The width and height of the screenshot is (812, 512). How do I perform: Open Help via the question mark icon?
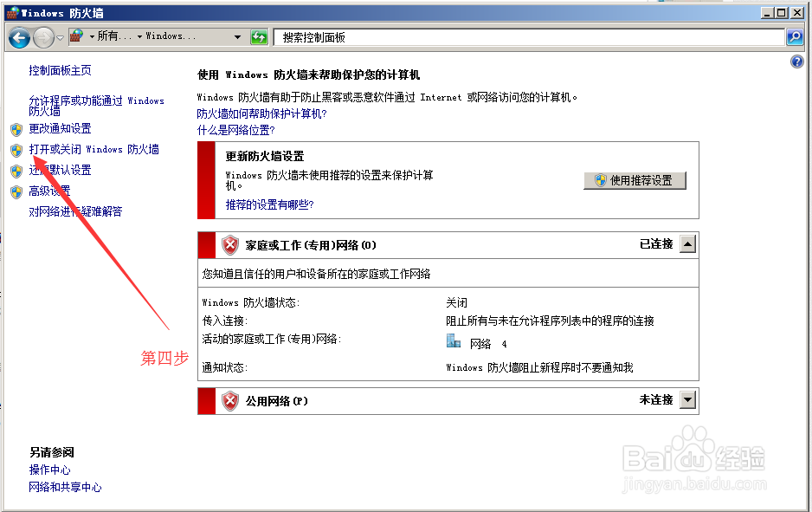point(797,62)
